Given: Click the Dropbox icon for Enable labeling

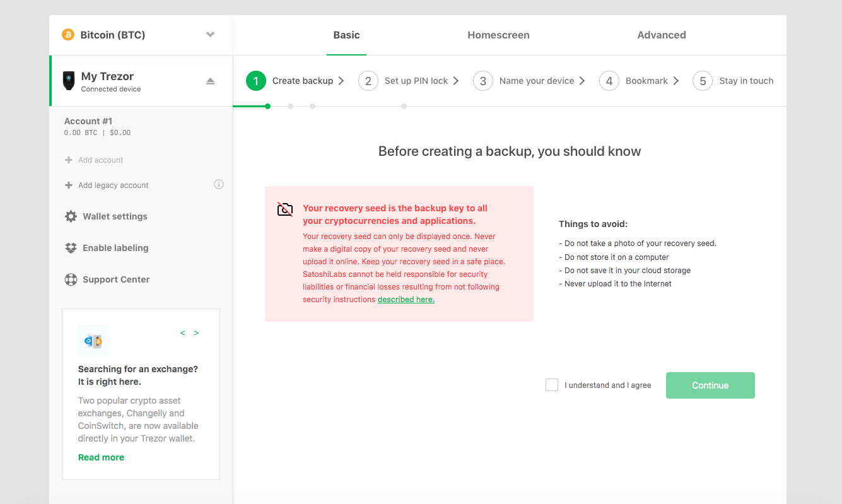Looking at the screenshot, I should [71, 248].
